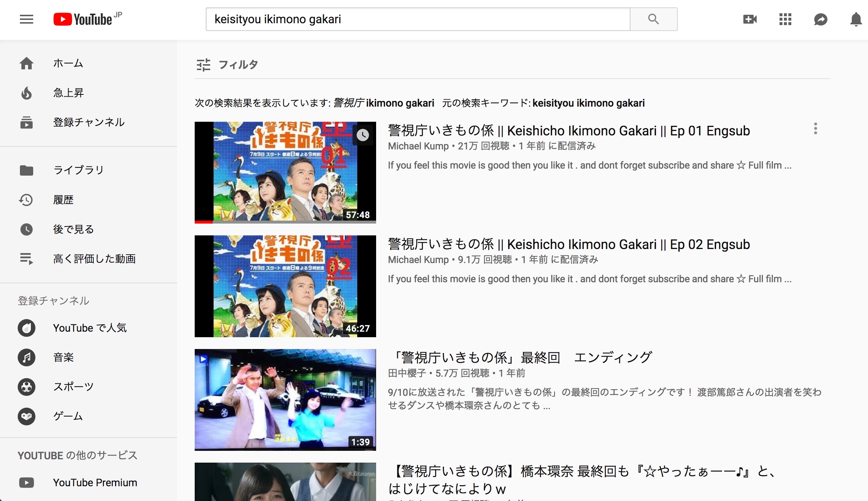Click the red watched progress bar on Ep 01

pos(204,222)
